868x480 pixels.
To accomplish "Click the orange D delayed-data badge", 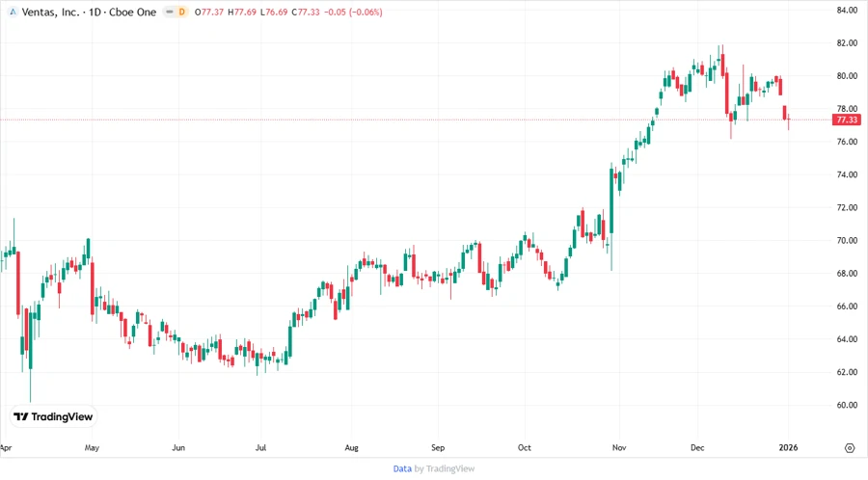I will pyautogui.click(x=181, y=13).
